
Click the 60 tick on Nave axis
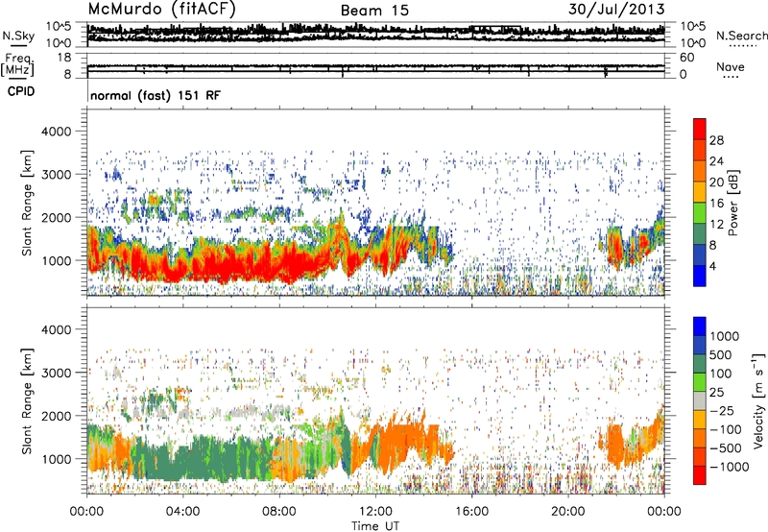point(686,58)
